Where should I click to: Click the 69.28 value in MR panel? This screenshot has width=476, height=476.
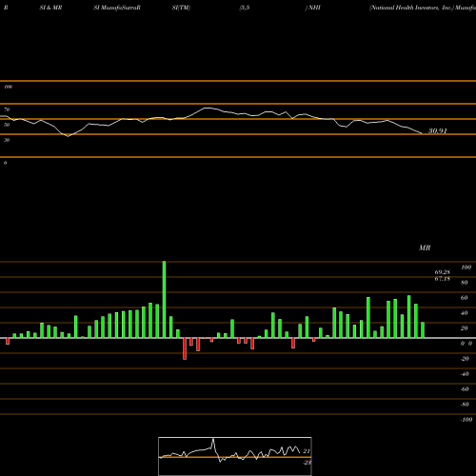coord(443,272)
